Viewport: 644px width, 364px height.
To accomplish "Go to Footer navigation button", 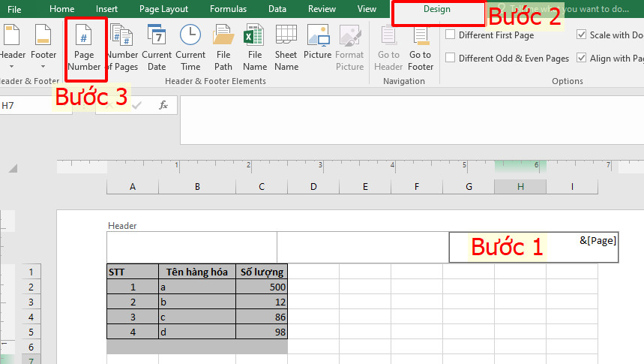I will point(421,47).
